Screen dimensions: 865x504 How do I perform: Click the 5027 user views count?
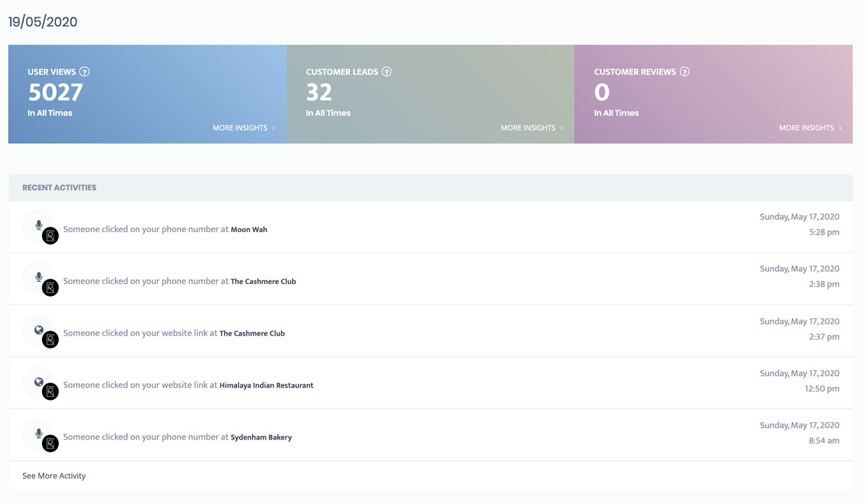pyautogui.click(x=55, y=92)
